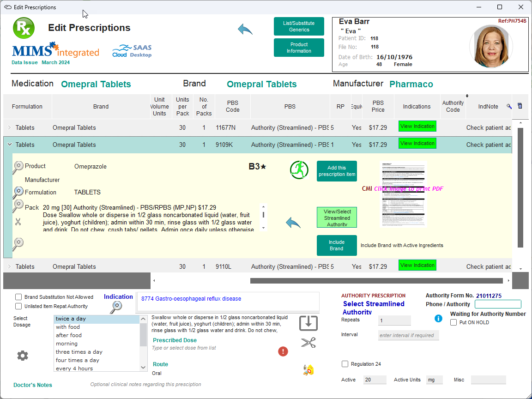The height and width of the screenshot is (399, 532).
Task: Click pack text scroll-down arrow
Action: [x=263, y=228]
